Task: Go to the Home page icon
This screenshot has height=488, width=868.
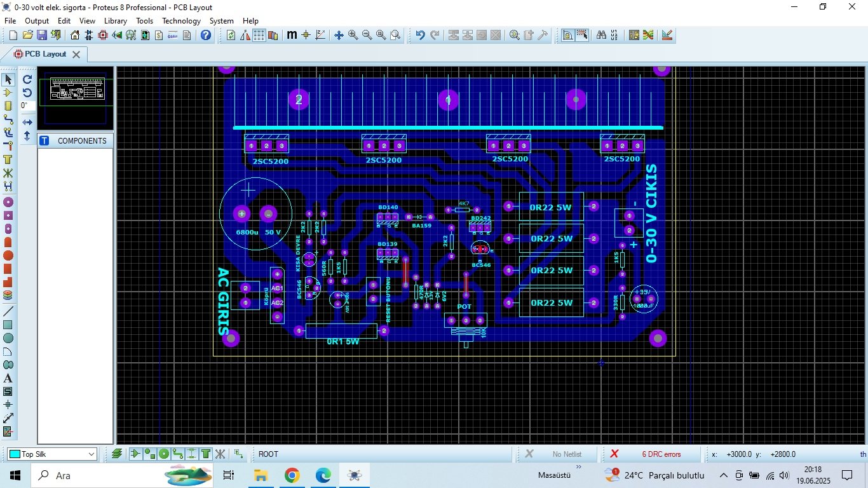Action: pyautogui.click(x=75, y=35)
